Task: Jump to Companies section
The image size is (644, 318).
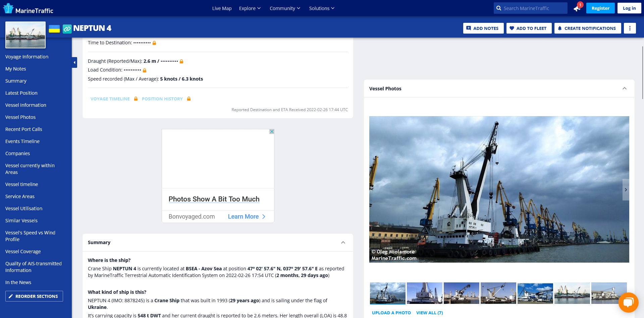Action: (x=18, y=153)
